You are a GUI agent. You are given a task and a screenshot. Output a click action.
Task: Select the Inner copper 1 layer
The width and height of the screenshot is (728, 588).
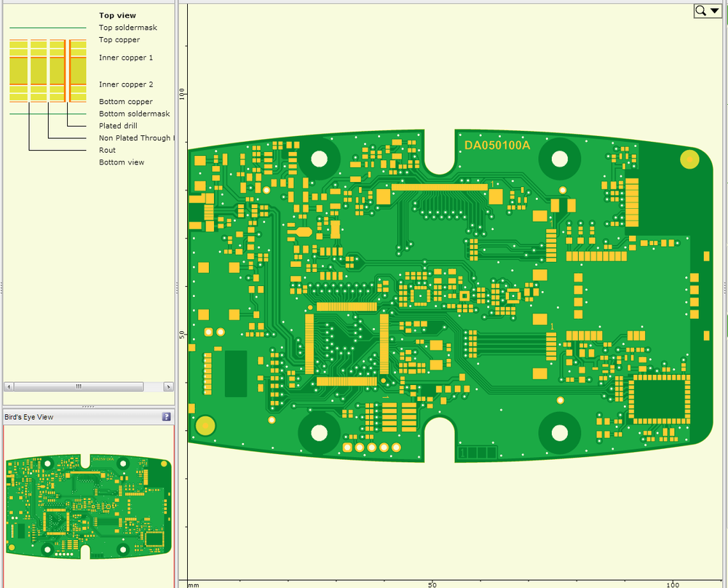click(x=126, y=57)
